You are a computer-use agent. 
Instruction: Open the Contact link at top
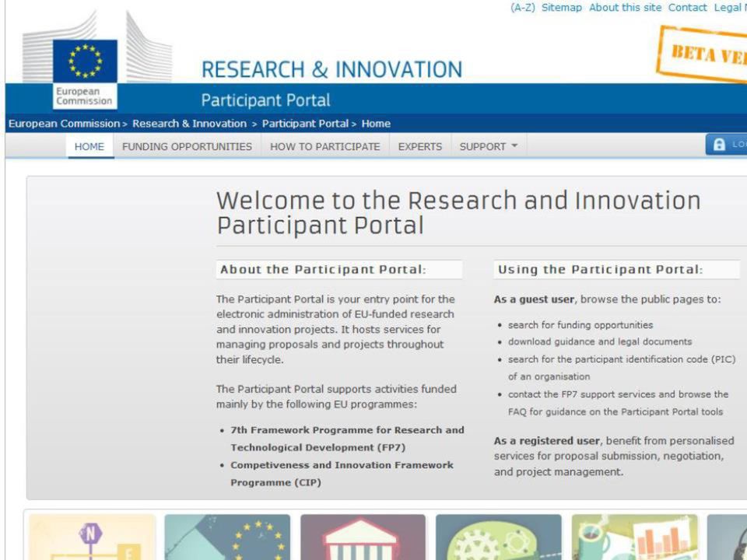coord(687,8)
